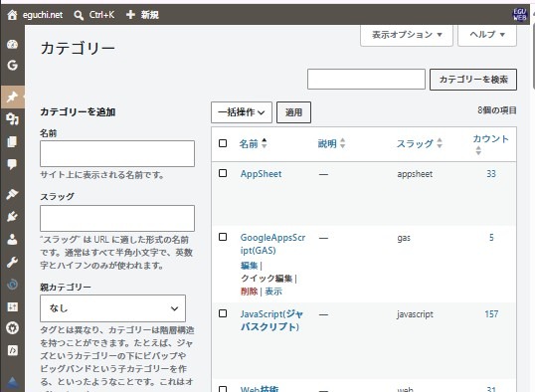Open the round gear sidebar icon
This screenshot has height=392, width=535.
coord(12,327)
